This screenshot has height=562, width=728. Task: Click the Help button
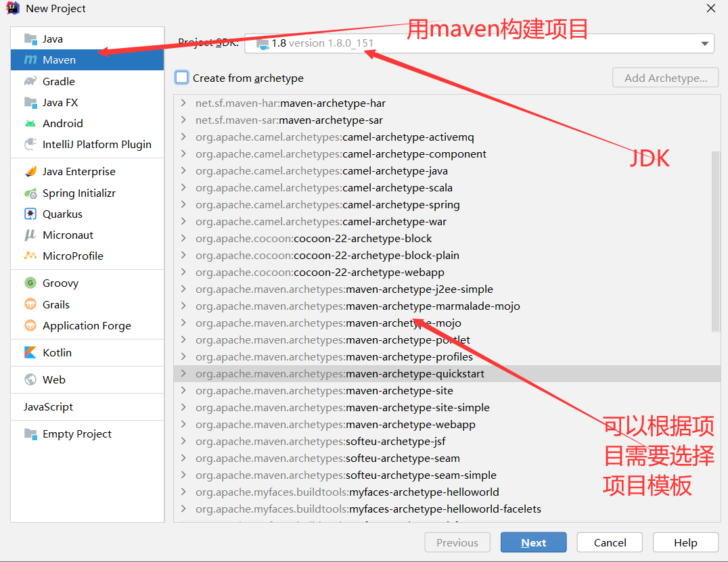(x=685, y=542)
